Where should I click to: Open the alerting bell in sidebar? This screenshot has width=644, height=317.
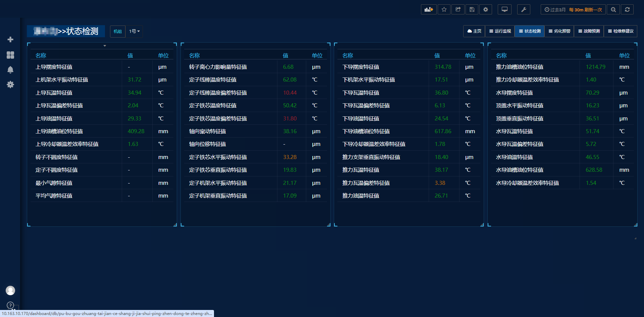(x=10, y=70)
